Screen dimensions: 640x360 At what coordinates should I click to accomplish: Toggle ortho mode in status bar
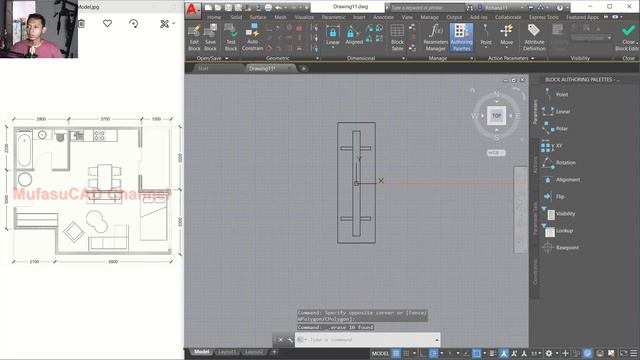(x=423, y=353)
